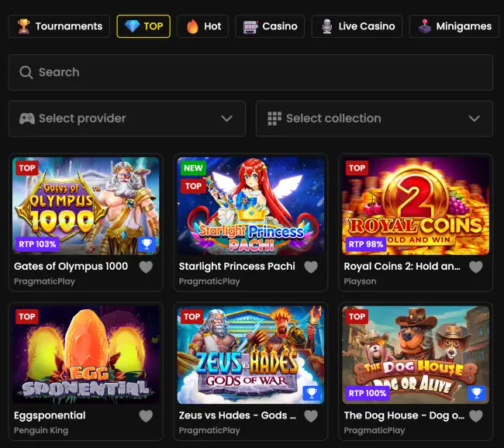Click the Gates of Olympus 1000 title
The width and height of the screenshot is (504, 448).
pyautogui.click(x=71, y=267)
